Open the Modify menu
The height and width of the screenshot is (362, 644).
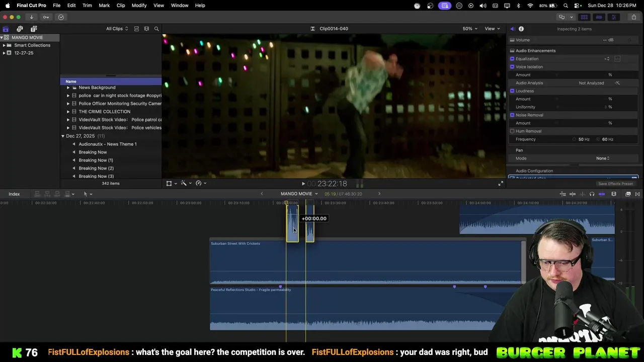coord(139,6)
